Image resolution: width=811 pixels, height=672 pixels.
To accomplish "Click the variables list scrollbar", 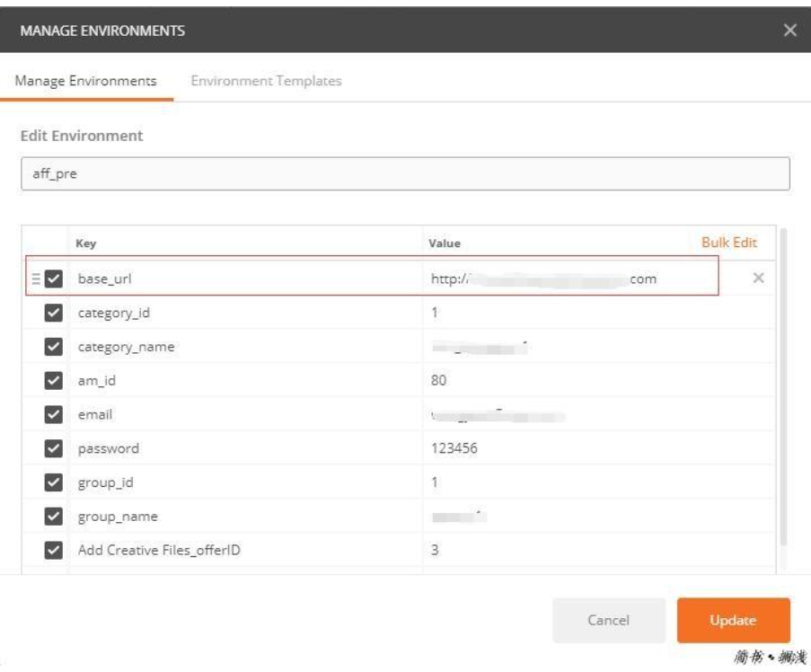I will 783,386.
